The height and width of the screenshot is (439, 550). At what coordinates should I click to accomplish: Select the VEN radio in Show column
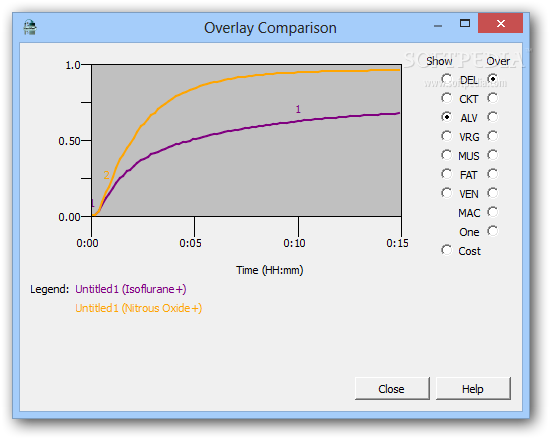447,193
